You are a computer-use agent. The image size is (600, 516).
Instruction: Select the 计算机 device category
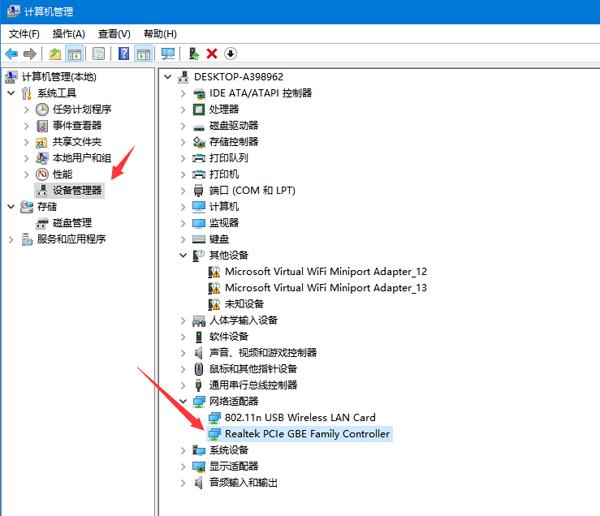pyautogui.click(x=224, y=207)
